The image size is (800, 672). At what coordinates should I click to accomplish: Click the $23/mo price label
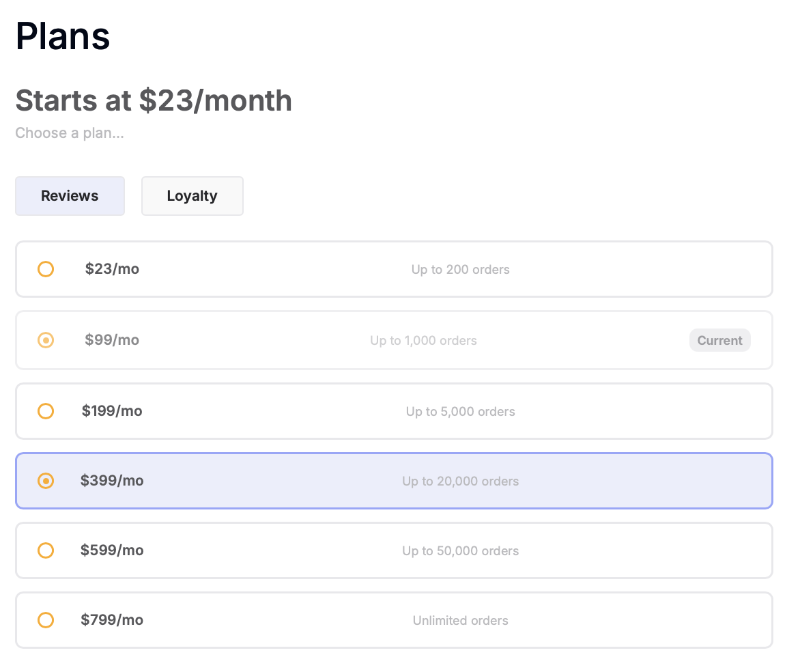[112, 269]
